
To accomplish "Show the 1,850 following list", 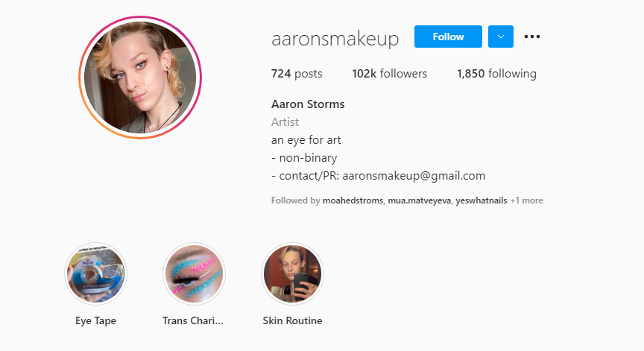I will click(496, 74).
